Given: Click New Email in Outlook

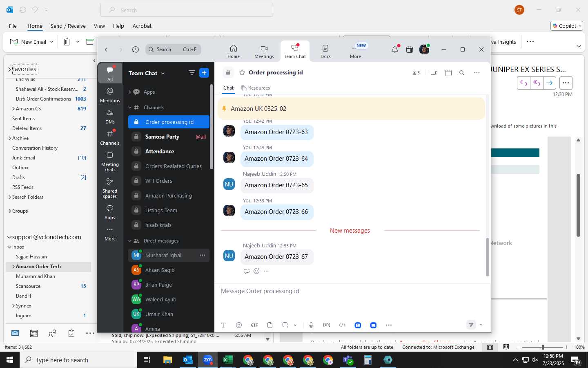Looking at the screenshot, I should pyautogui.click(x=28, y=42).
